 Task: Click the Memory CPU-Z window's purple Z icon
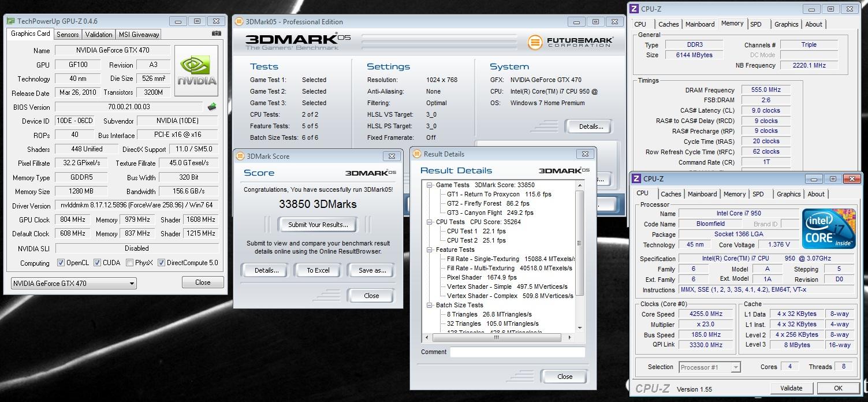(634, 9)
